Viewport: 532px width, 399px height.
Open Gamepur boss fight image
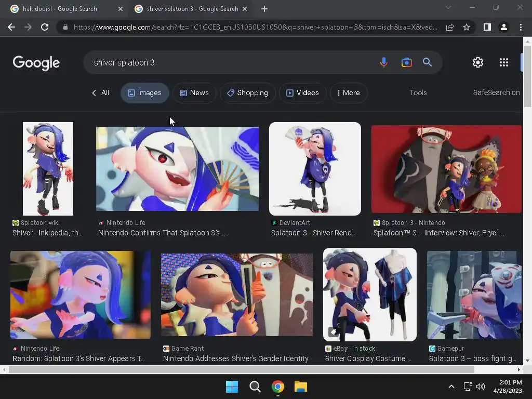[x=474, y=295]
